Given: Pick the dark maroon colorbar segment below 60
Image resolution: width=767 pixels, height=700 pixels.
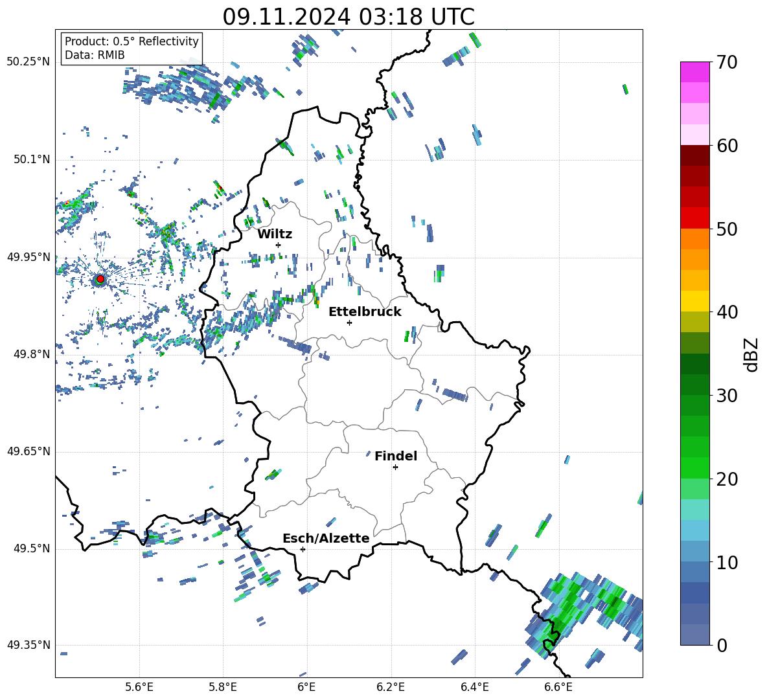Looking at the screenshot, I should [694, 155].
